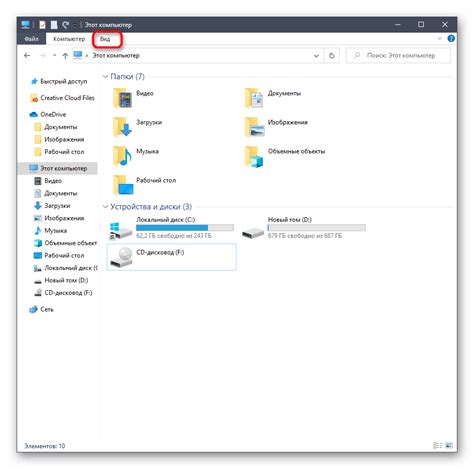The height and width of the screenshot is (469, 474).
Task: Select CD-дисковод (F:) drive icon
Action: [x=121, y=257]
